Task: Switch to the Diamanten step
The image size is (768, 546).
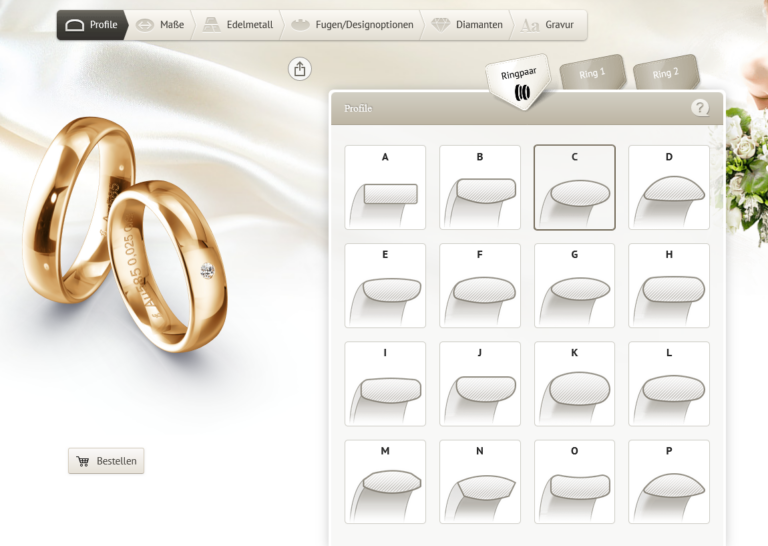Action: coord(468,25)
